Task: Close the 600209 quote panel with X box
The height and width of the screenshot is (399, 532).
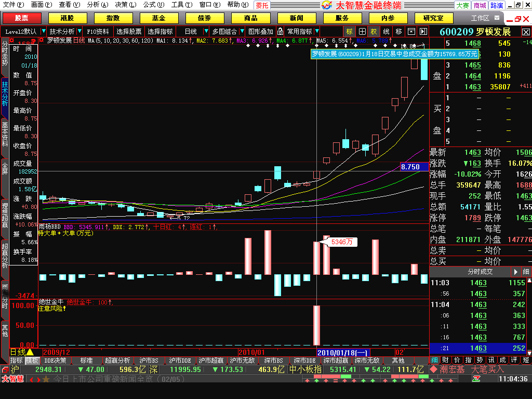Action: (526, 32)
